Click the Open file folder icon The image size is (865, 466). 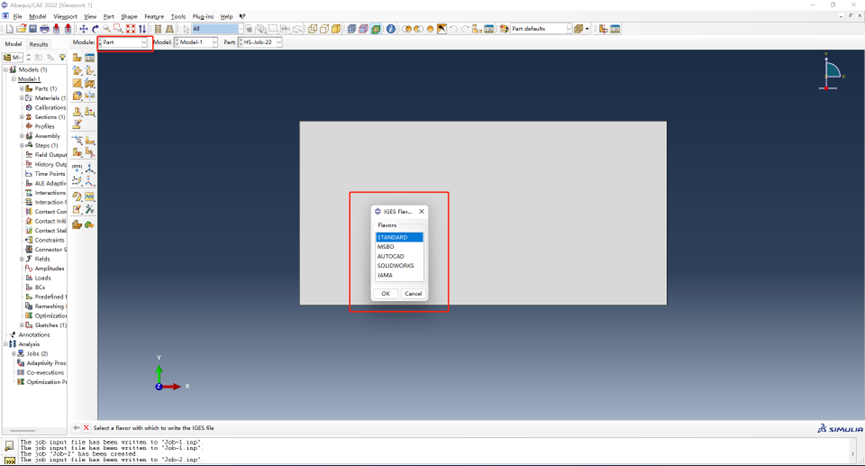(21, 29)
